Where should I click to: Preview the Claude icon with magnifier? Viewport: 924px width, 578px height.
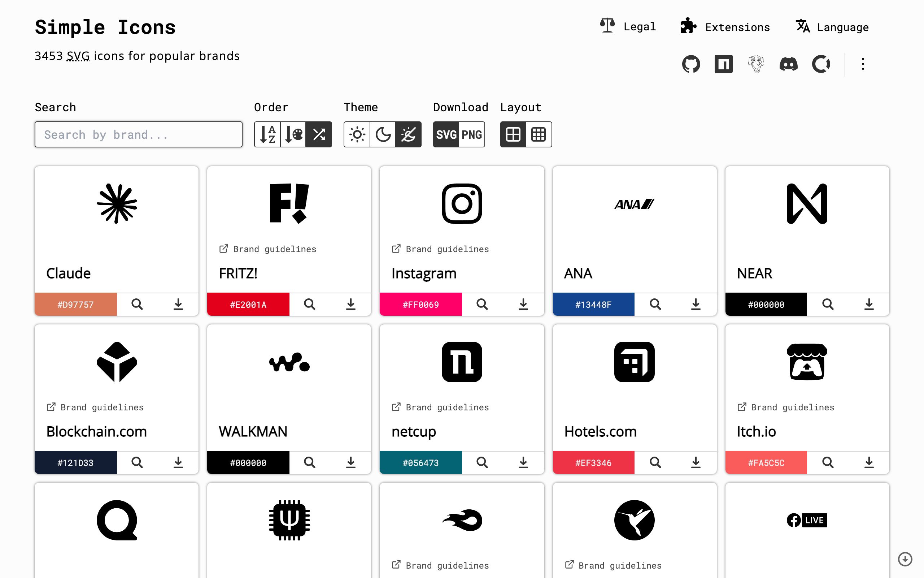pos(137,304)
